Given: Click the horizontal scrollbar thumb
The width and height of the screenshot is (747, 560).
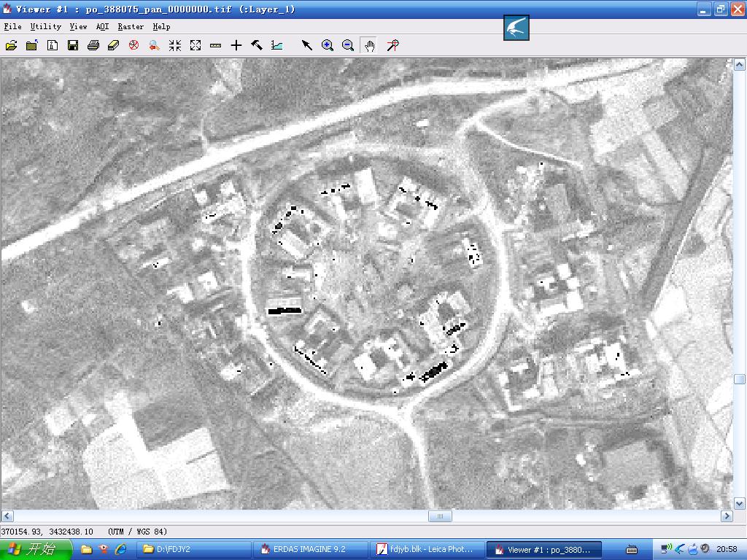Looking at the screenshot, I should 440,516.
